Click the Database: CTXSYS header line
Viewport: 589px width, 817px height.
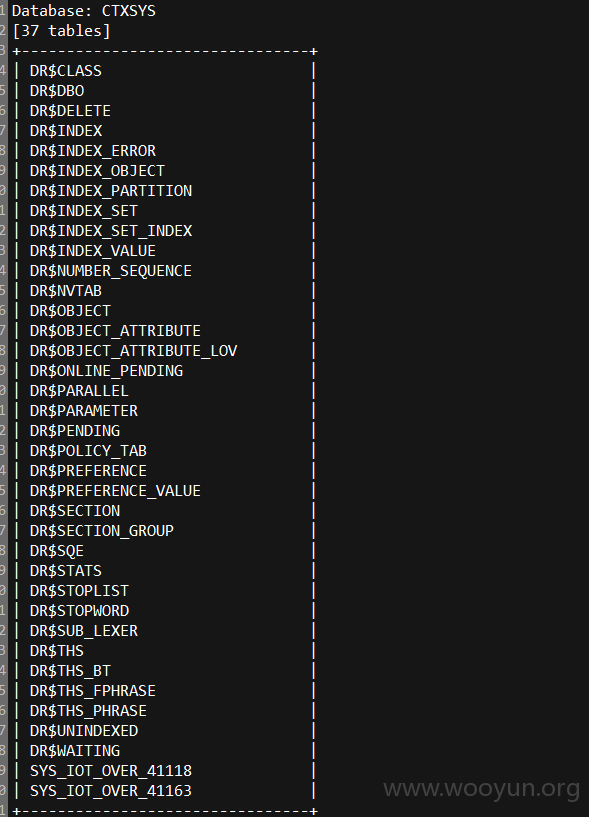[x=84, y=11]
